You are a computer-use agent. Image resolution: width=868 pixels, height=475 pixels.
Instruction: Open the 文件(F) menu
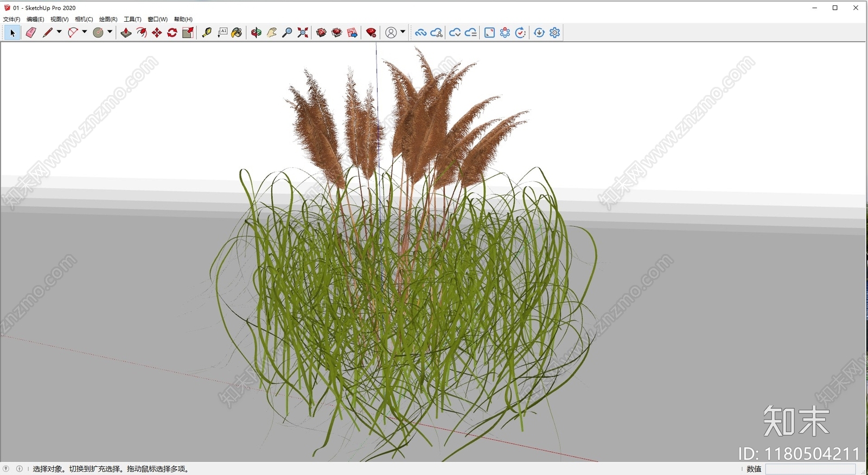point(12,19)
